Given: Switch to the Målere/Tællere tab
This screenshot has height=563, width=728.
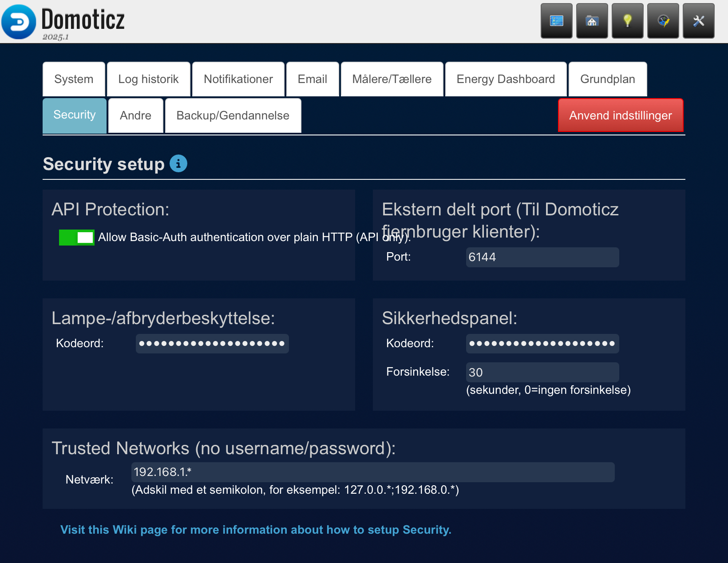Looking at the screenshot, I should (392, 79).
